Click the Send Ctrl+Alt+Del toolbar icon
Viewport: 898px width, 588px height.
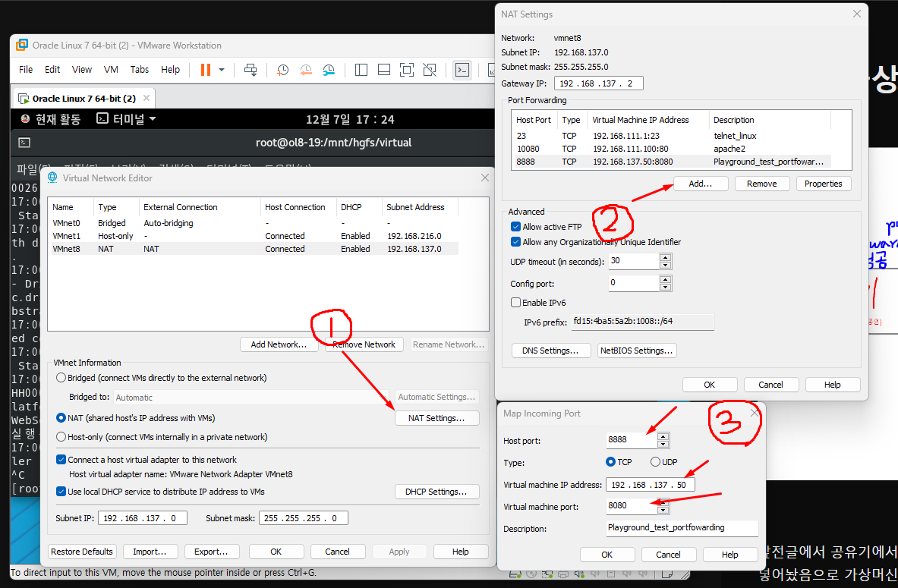coord(250,70)
